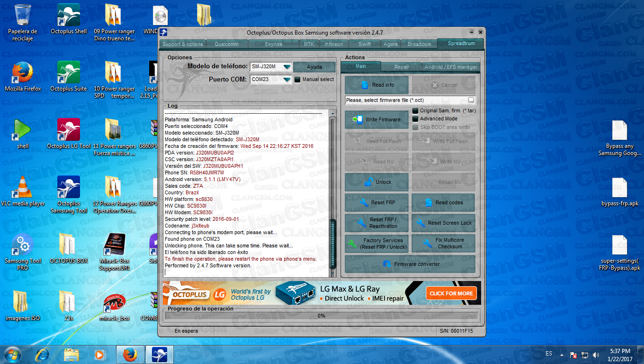Click Reset FRP / Reactivation button
Image resolution: width=644 pixels, height=364 pixels.
pos(376,223)
